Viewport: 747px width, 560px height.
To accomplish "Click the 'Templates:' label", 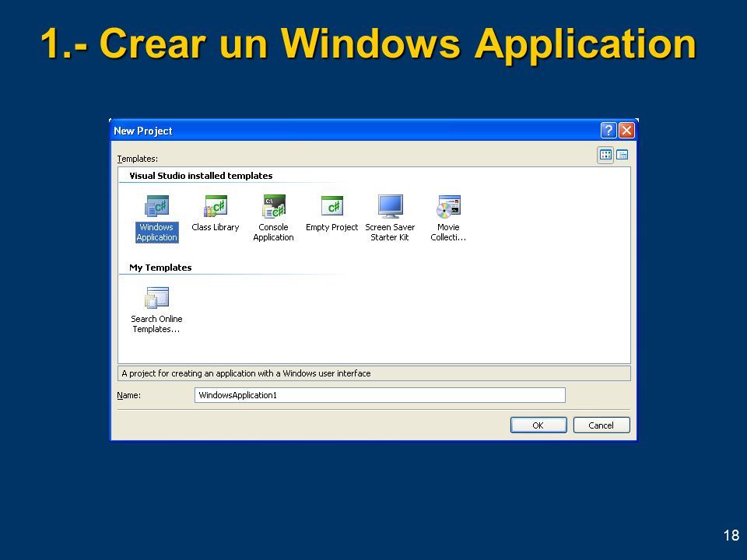I will click(138, 159).
